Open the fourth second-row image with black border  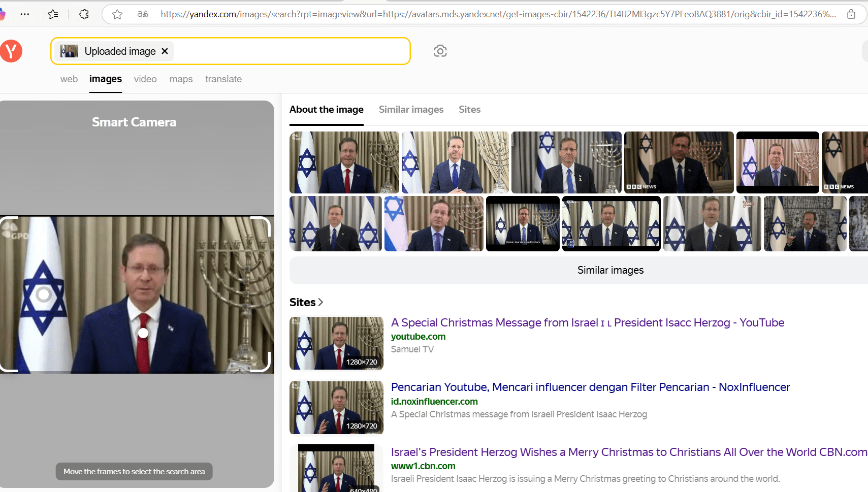[x=612, y=224]
